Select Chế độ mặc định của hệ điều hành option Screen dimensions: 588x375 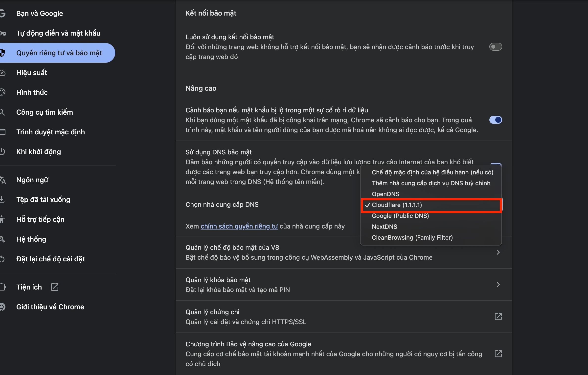pos(431,172)
